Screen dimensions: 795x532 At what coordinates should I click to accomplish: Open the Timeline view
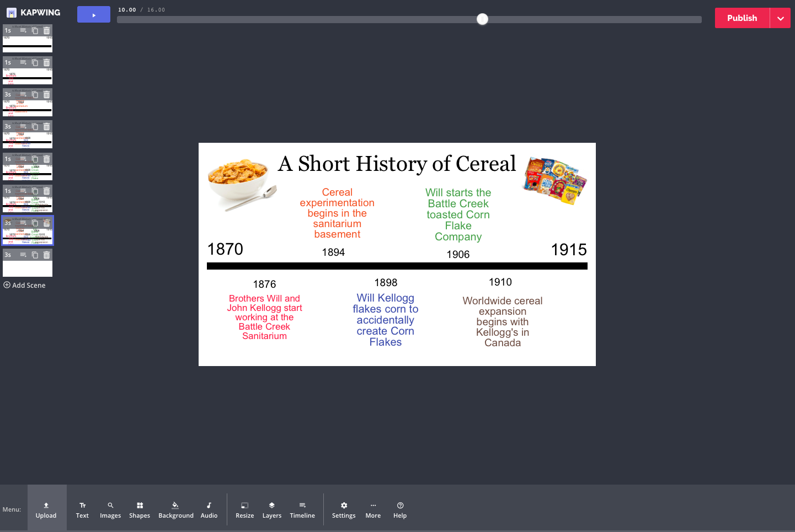tap(302, 509)
